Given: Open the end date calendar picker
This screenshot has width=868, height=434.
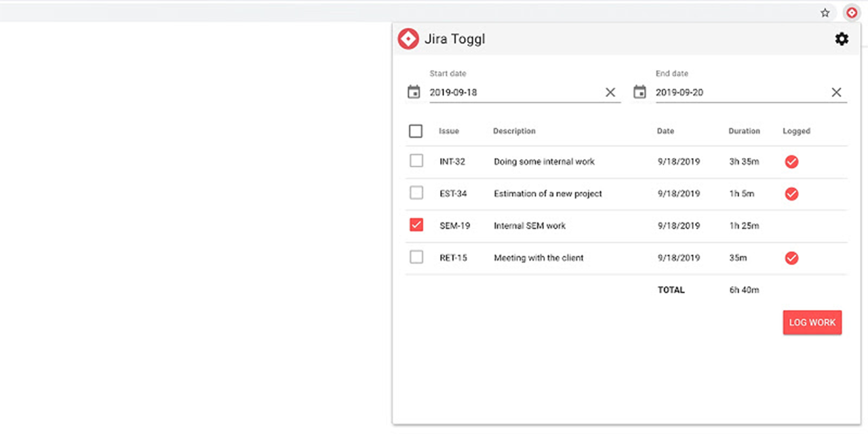Looking at the screenshot, I should [639, 91].
